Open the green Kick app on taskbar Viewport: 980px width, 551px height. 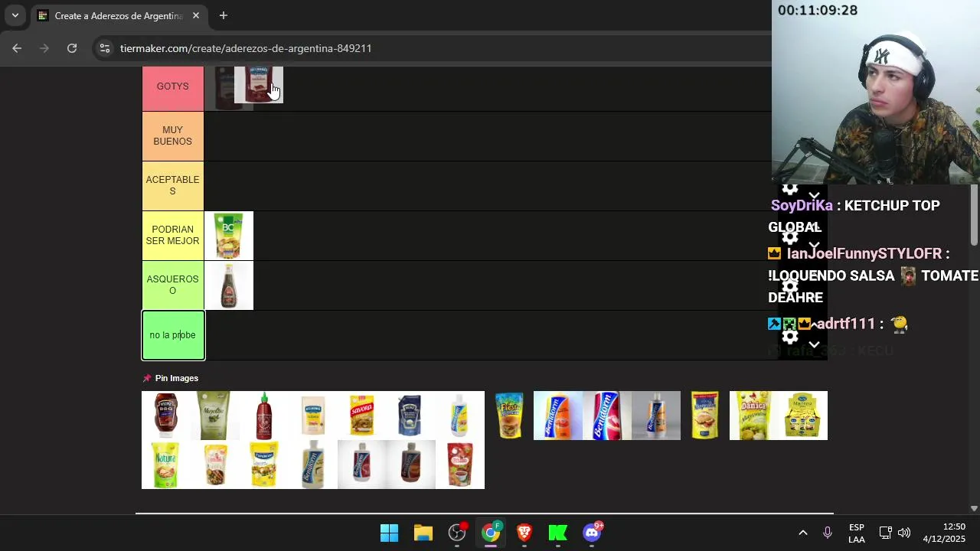point(558,533)
